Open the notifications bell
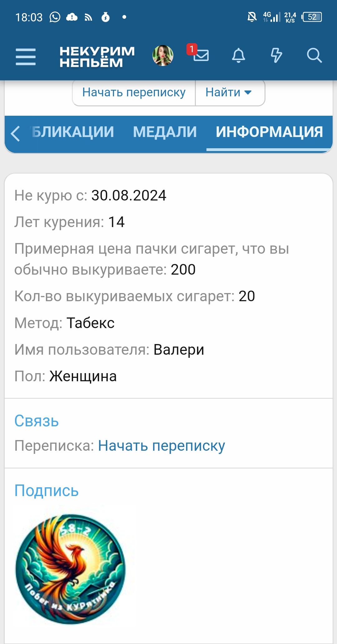This screenshot has width=337, height=644. 238,56
